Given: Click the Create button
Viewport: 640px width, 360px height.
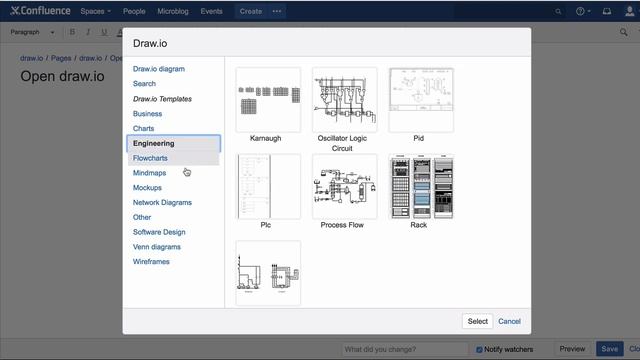Looking at the screenshot, I should click(251, 11).
